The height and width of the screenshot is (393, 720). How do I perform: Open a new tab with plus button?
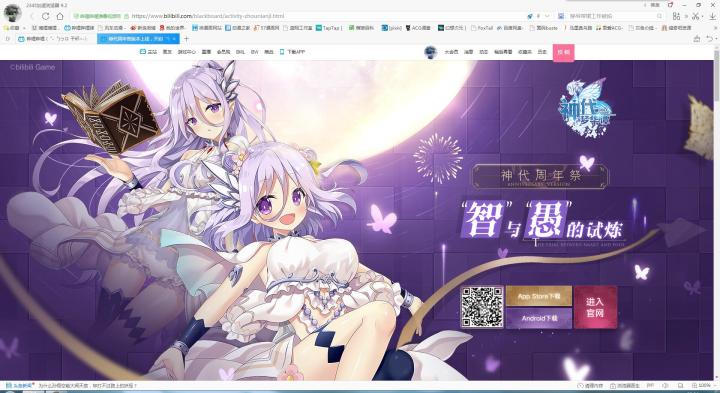186,39
